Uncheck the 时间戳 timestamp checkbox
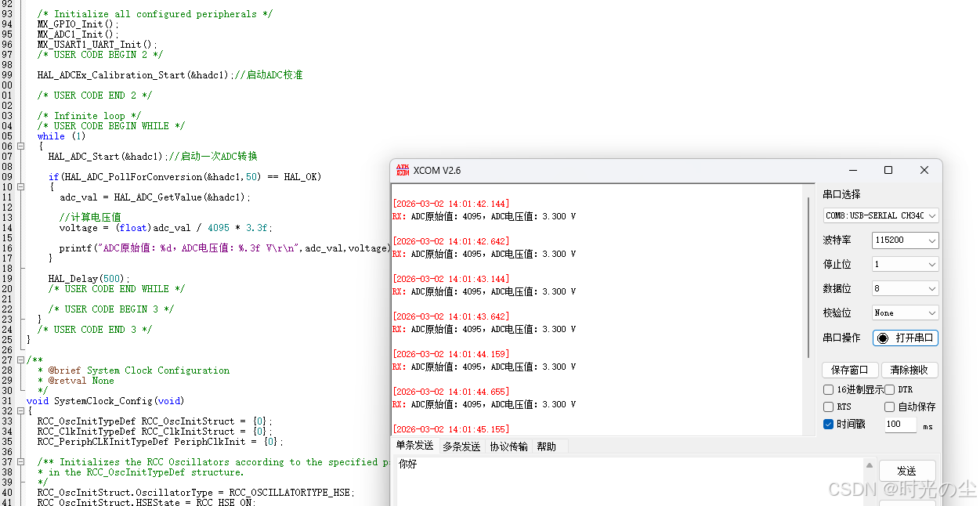980x506 pixels. [x=829, y=425]
